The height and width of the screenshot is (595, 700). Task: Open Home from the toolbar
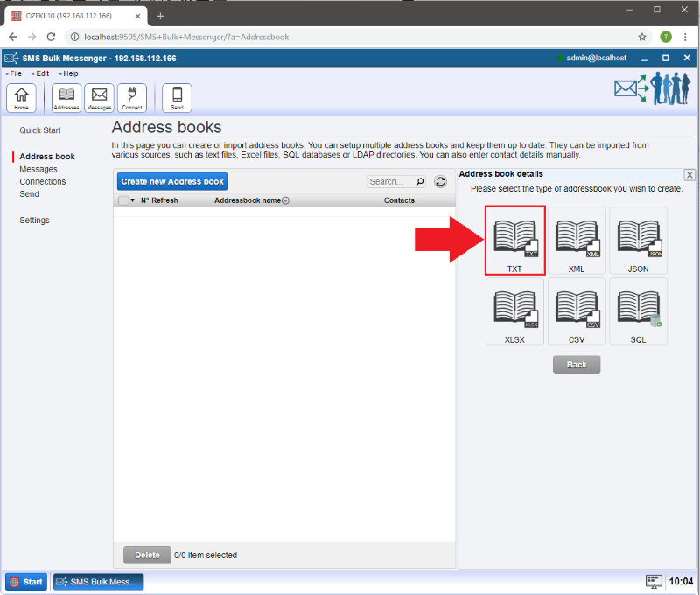point(21,98)
